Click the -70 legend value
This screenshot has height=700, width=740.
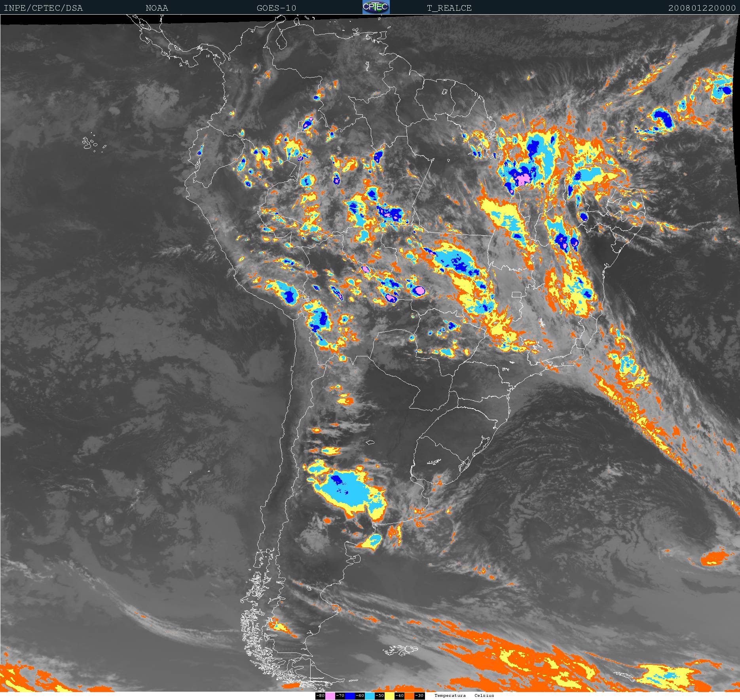pyautogui.click(x=340, y=696)
